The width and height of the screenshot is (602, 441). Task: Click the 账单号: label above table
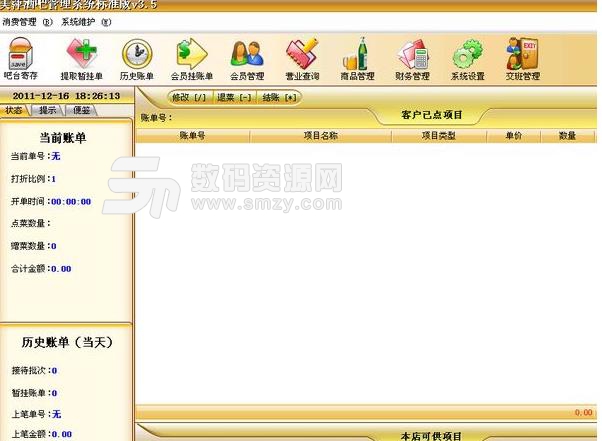(157, 118)
